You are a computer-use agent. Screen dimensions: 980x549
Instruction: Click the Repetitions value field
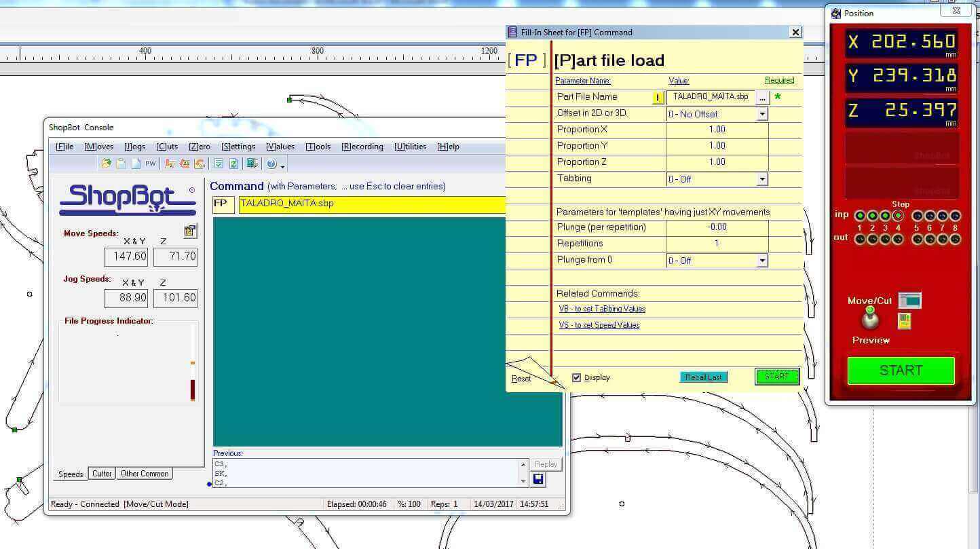(717, 244)
